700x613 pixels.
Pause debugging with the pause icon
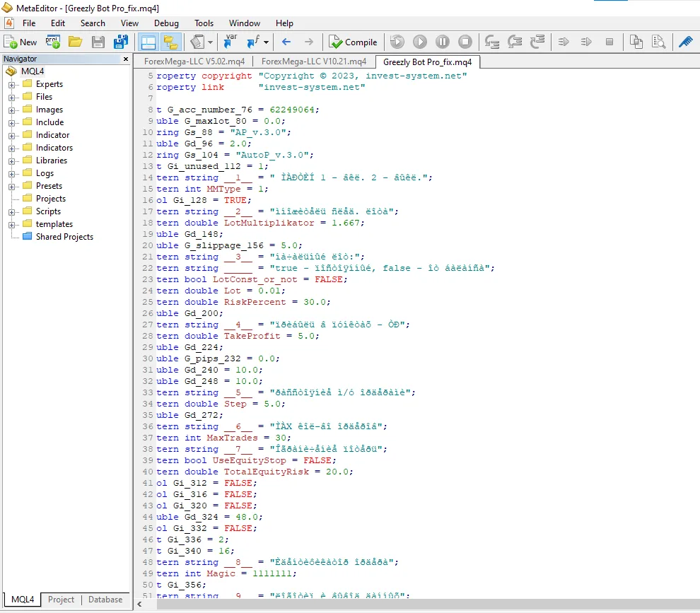[x=442, y=42]
